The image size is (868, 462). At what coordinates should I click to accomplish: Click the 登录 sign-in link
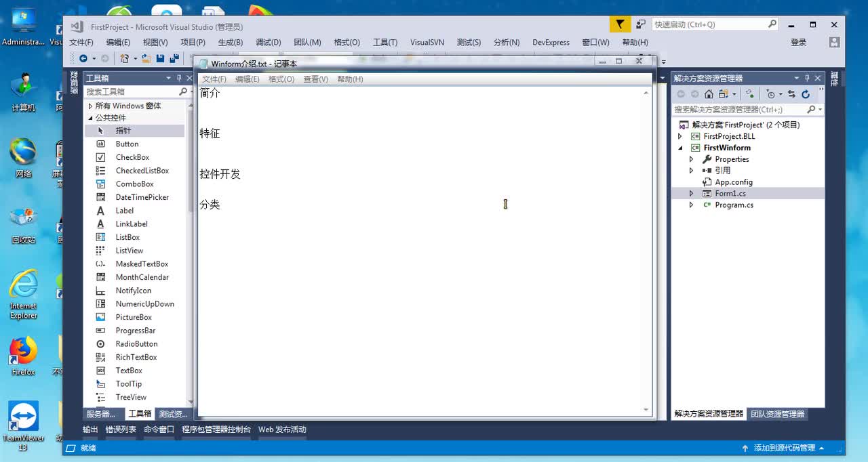tap(799, 42)
